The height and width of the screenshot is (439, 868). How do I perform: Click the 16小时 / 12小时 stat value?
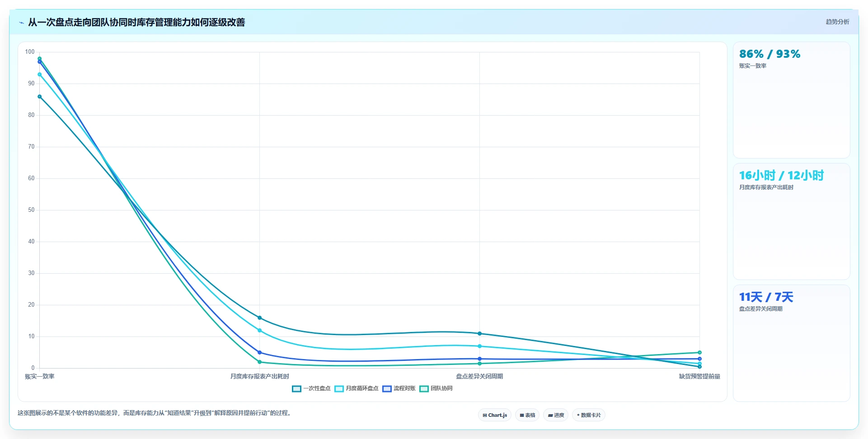pyautogui.click(x=781, y=175)
